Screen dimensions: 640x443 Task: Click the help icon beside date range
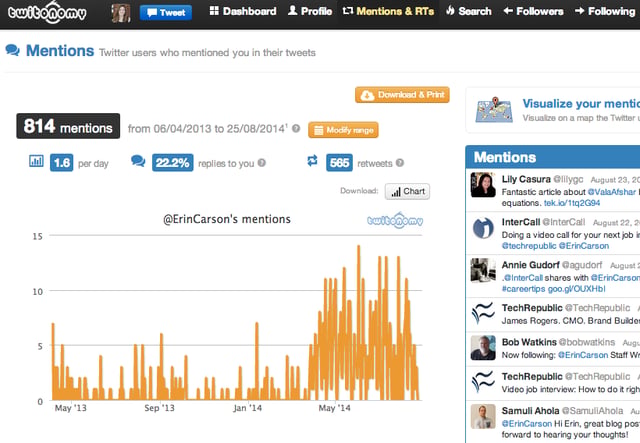point(296,128)
